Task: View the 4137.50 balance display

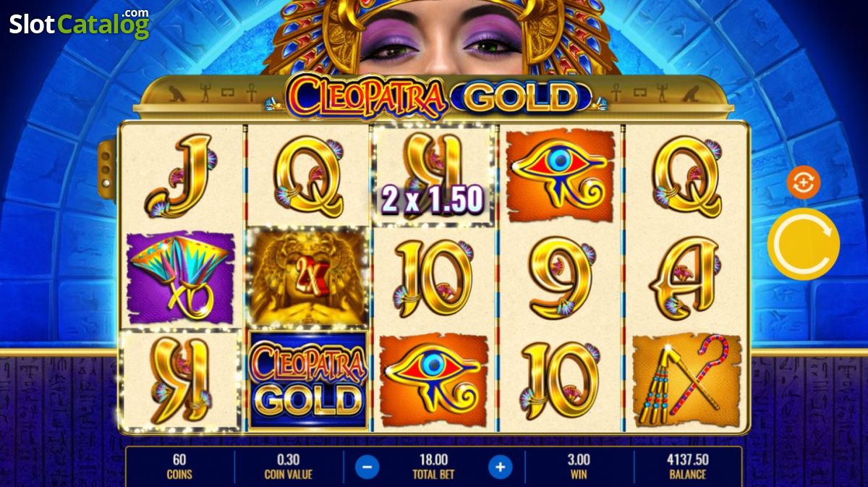Action: 687,467
